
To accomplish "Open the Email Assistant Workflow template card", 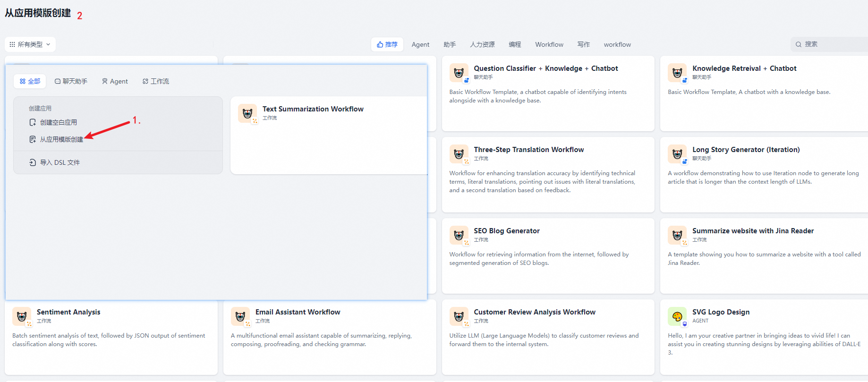I will tap(330, 337).
